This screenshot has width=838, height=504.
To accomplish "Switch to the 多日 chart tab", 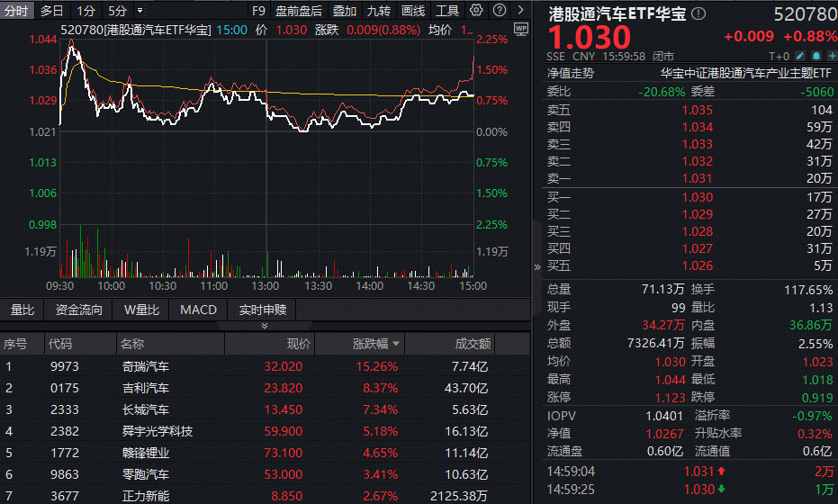I will [x=52, y=11].
